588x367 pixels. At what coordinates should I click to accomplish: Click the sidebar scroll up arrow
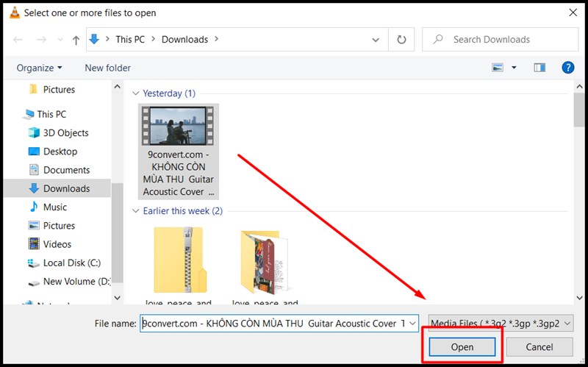[x=118, y=87]
